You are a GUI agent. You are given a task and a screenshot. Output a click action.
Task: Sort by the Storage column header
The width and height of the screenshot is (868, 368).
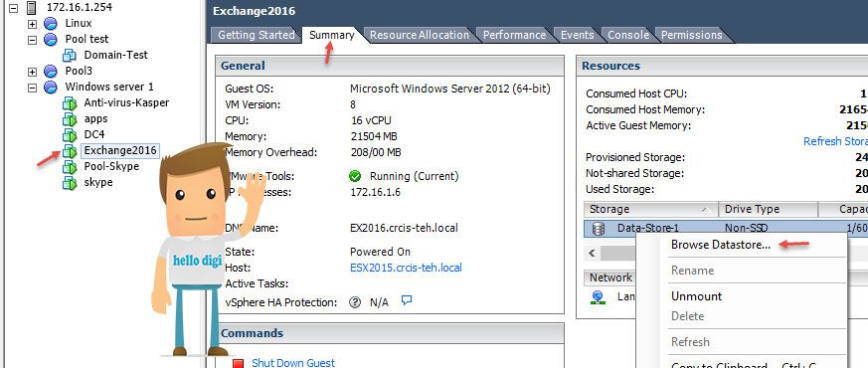point(650,209)
